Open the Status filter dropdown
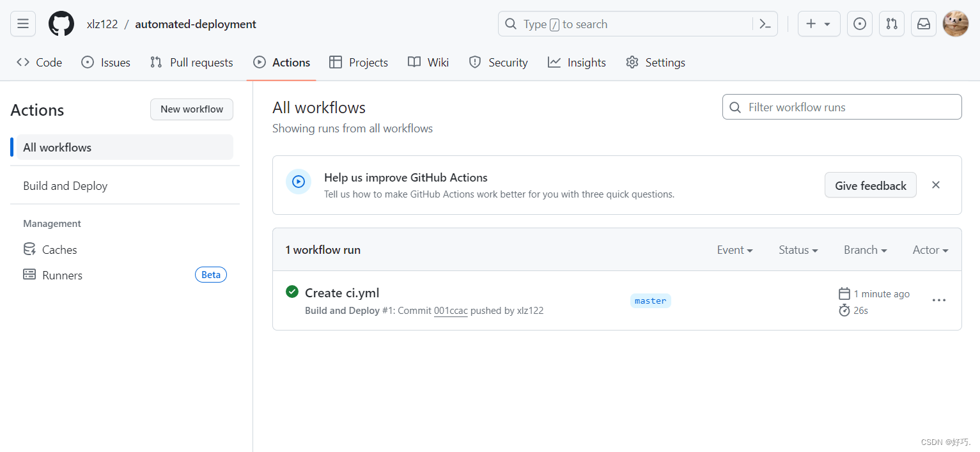The image size is (980, 452). [798, 250]
